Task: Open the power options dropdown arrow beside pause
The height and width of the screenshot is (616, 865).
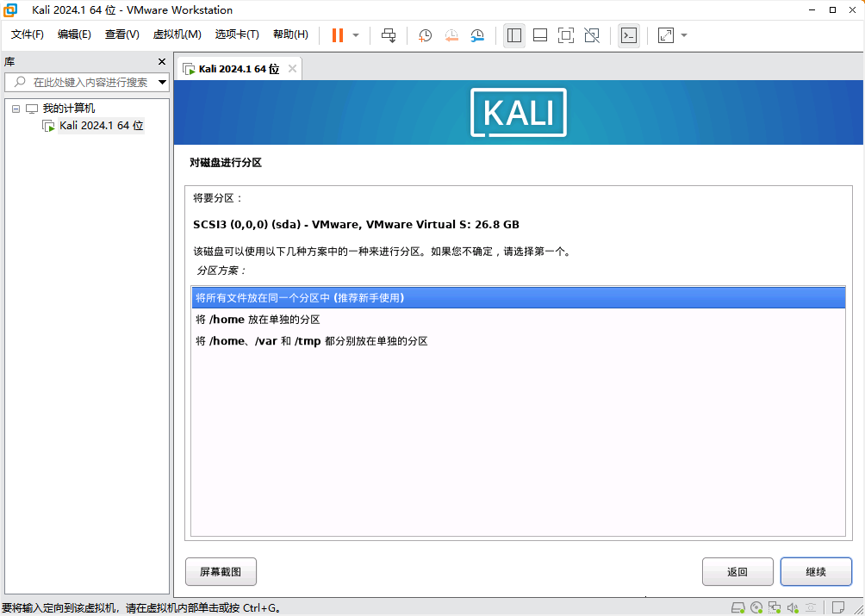Action: click(x=356, y=35)
